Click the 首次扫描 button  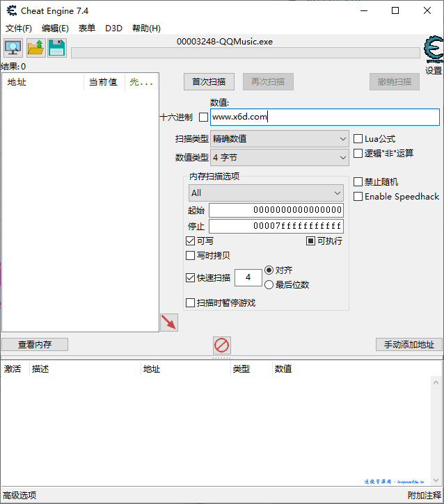pos(209,81)
